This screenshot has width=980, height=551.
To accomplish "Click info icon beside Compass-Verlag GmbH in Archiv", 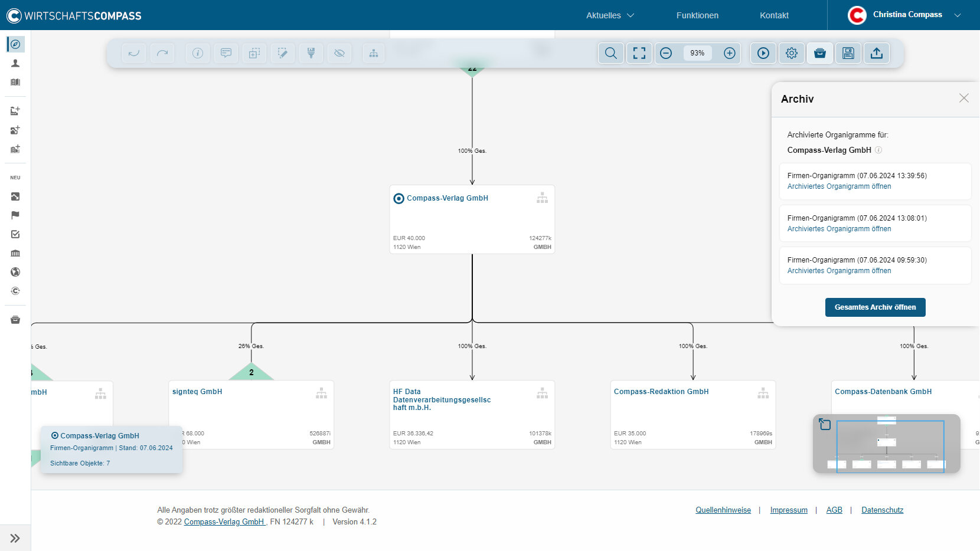I will 878,150.
